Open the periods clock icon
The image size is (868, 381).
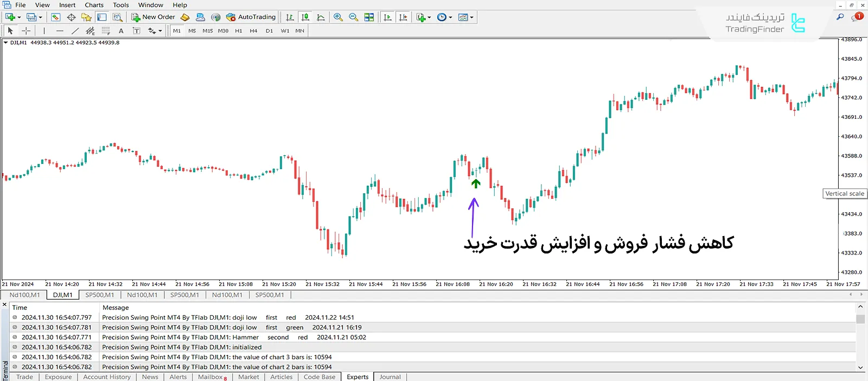pyautogui.click(x=442, y=17)
